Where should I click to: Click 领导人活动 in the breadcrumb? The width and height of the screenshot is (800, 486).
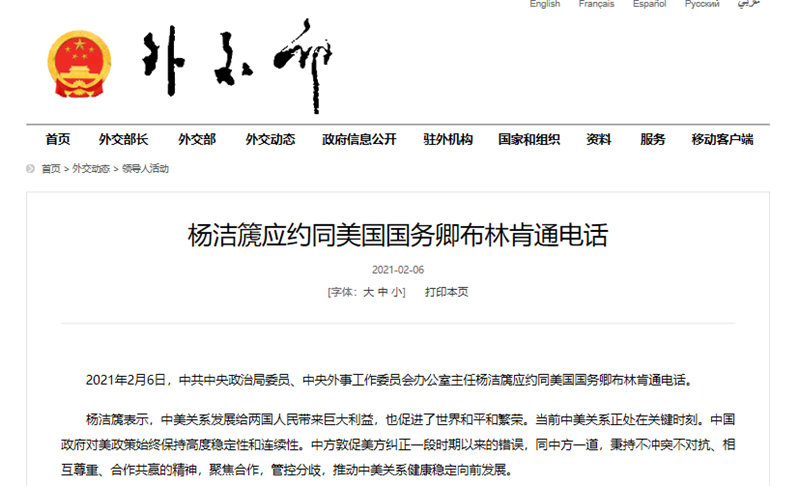point(146,169)
